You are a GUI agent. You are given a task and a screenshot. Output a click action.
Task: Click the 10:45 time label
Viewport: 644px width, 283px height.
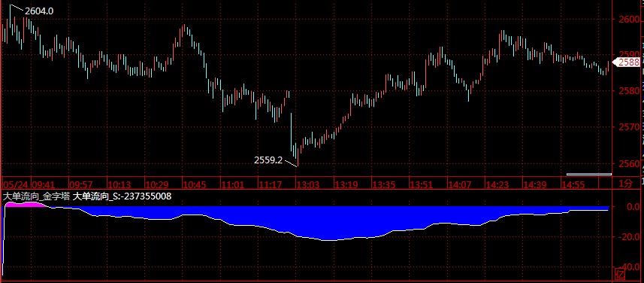tap(195, 184)
